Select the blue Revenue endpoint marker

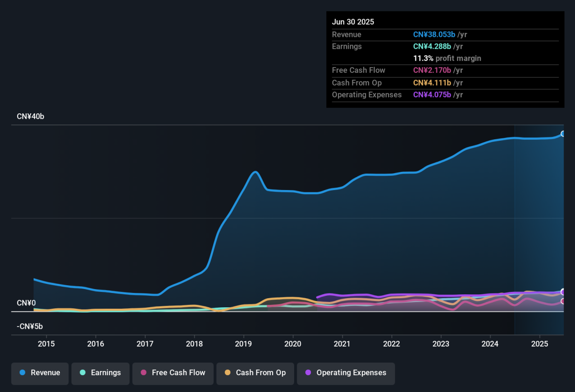pyautogui.click(x=563, y=134)
